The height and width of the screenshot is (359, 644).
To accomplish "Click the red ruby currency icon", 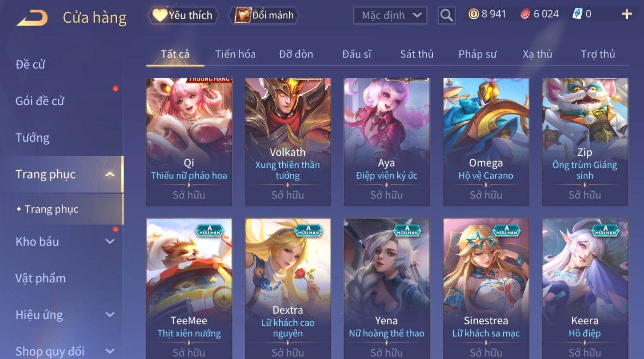I will [x=525, y=14].
